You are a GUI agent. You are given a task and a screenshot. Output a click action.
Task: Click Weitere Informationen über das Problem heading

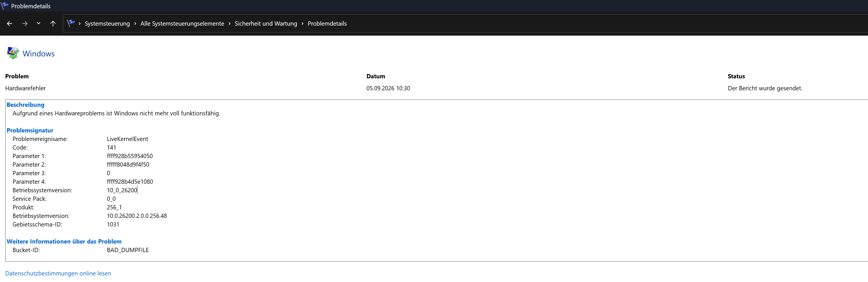pyautogui.click(x=64, y=242)
